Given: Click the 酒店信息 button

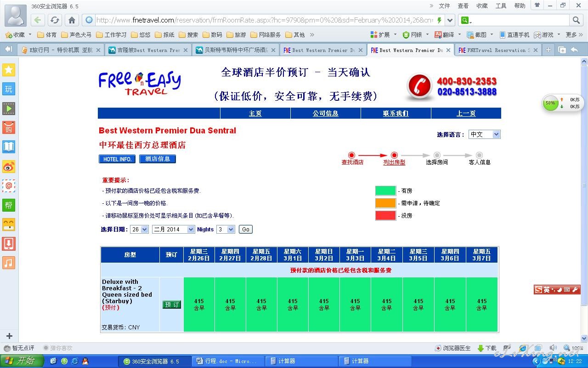Looking at the screenshot, I should pyautogui.click(x=158, y=159).
